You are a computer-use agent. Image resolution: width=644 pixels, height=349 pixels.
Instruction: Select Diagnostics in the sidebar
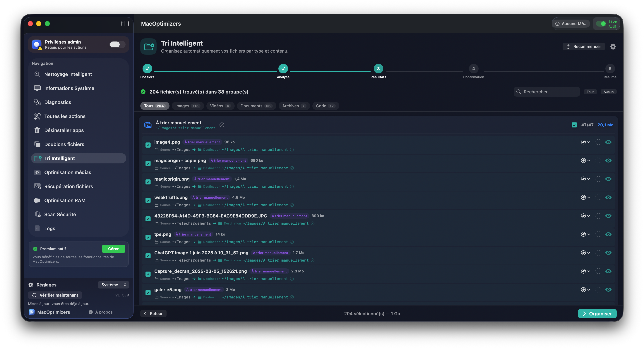tap(57, 102)
